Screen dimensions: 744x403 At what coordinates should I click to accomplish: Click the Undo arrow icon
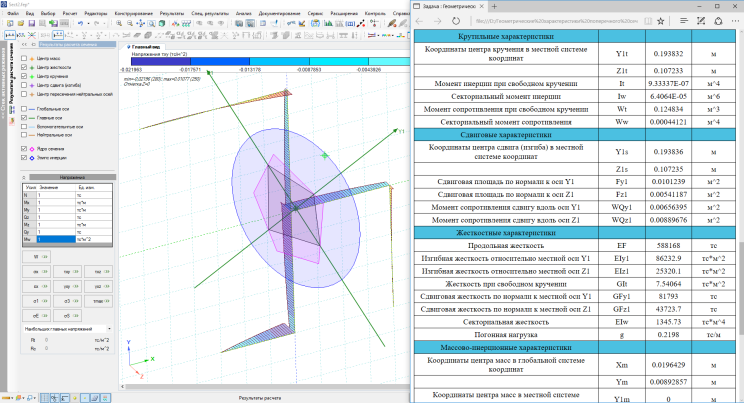coord(80,22)
